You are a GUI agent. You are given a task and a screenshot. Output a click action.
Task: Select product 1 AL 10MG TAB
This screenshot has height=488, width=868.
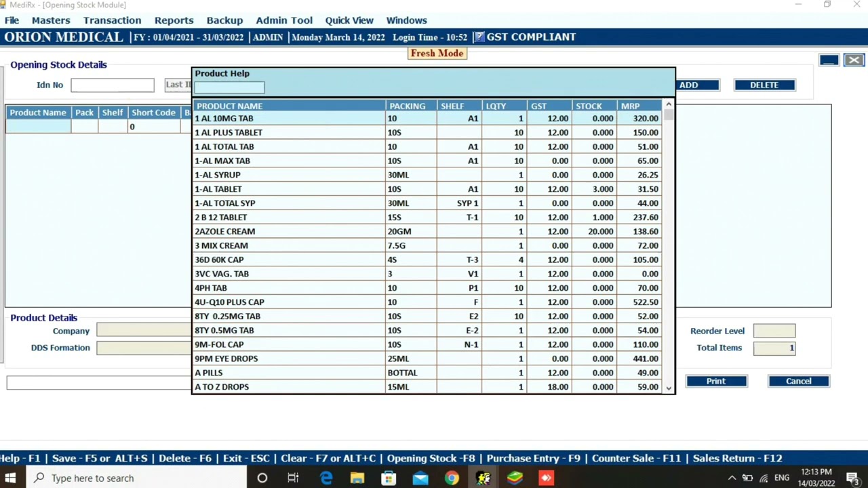(x=427, y=119)
